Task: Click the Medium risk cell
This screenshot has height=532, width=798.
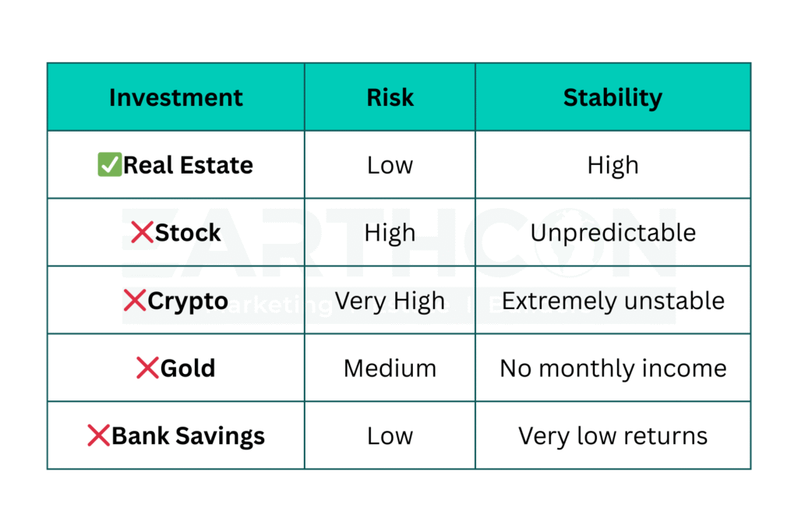Action: point(390,368)
